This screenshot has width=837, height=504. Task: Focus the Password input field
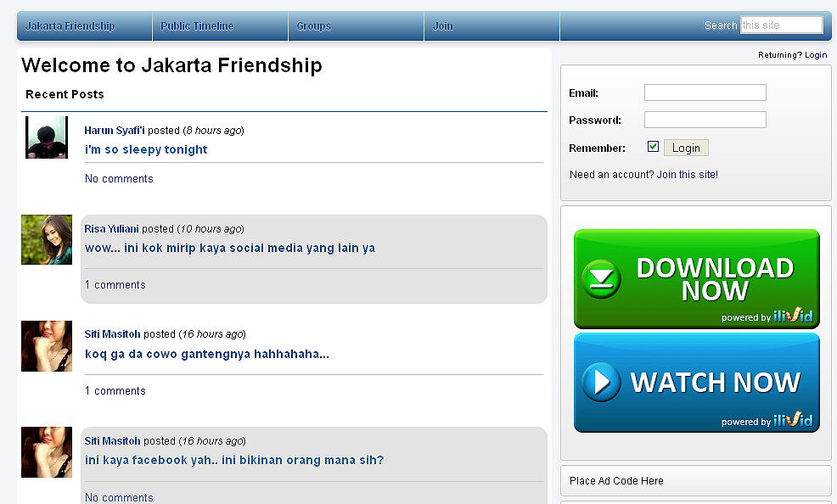point(705,120)
